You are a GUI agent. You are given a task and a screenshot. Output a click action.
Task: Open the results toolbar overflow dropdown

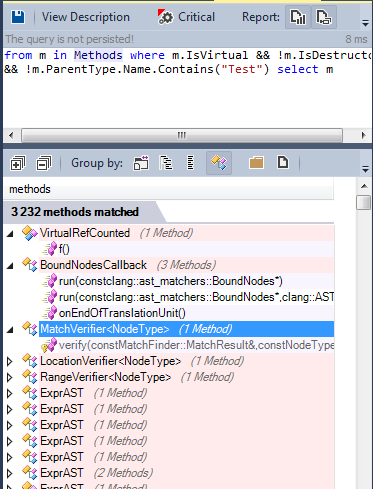click(x=365, y=170)
